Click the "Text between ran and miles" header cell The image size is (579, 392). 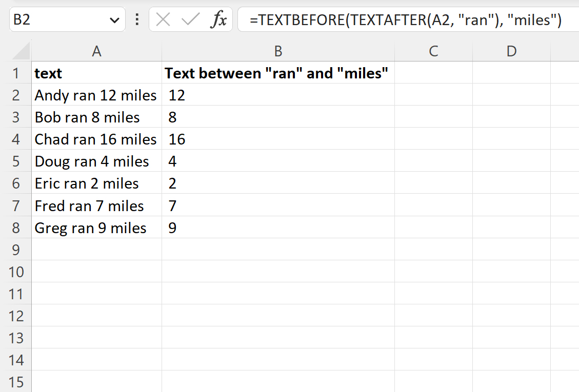pos(278,73)
